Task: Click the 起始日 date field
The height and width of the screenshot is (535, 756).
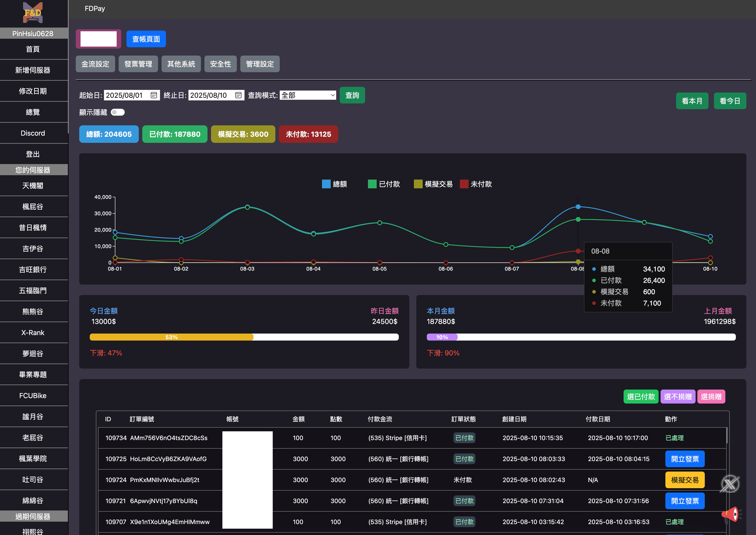Action: coord(132,95)
